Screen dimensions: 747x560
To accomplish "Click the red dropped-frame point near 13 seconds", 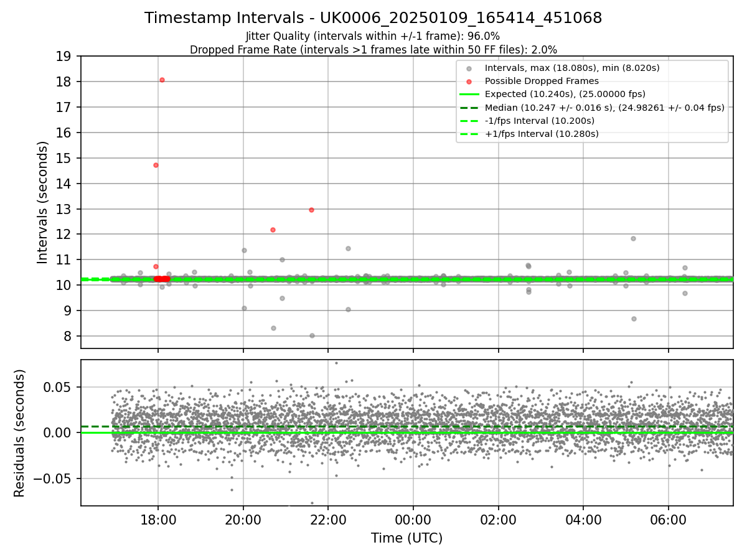I will click(311, 210).
